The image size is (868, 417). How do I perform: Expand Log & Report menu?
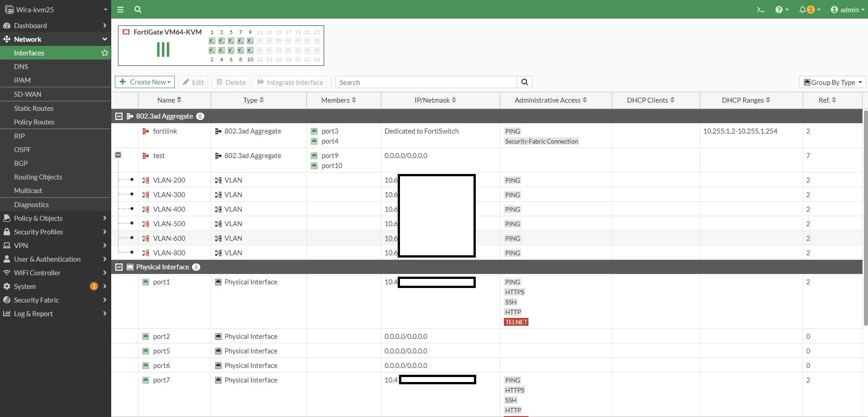point(55,313)
